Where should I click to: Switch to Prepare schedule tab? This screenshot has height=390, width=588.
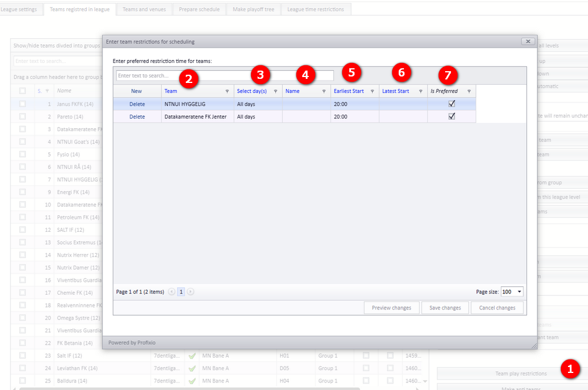[199, 9]
